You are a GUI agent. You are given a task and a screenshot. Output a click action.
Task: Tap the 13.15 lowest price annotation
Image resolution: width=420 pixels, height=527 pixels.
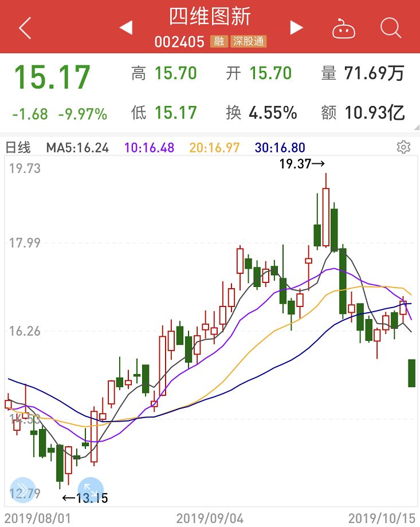(85, 498)
